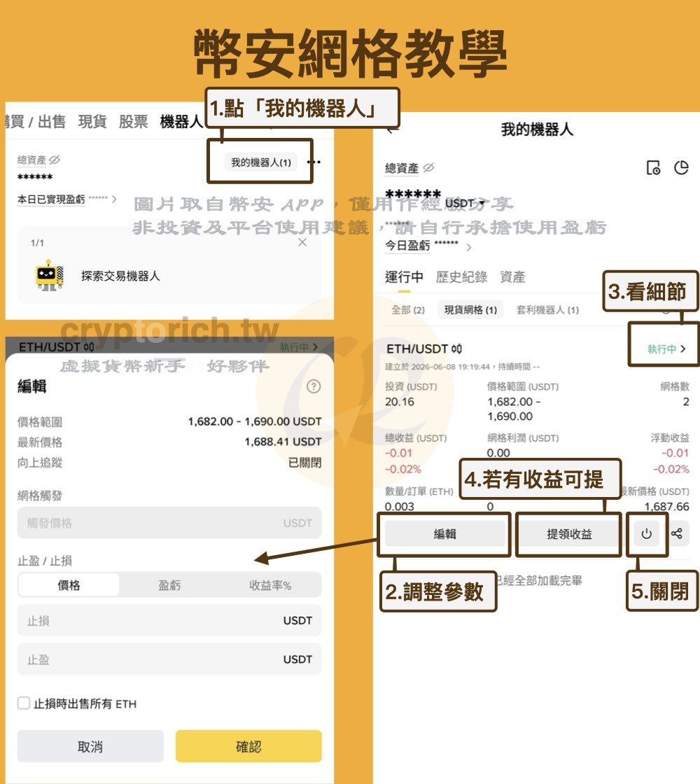The width and height of the screenshot is (700, 784).
Task: Click the 止盈 input field
Action: point(169,659)
